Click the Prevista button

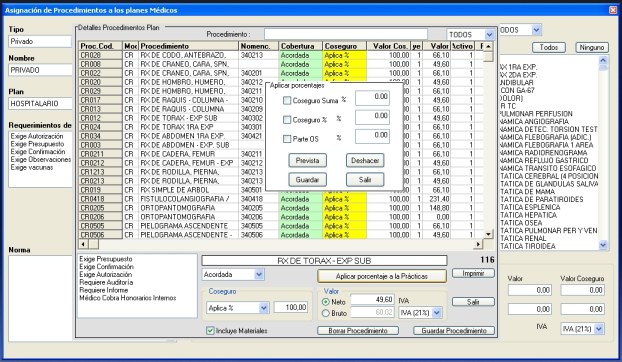click(307, 161)
